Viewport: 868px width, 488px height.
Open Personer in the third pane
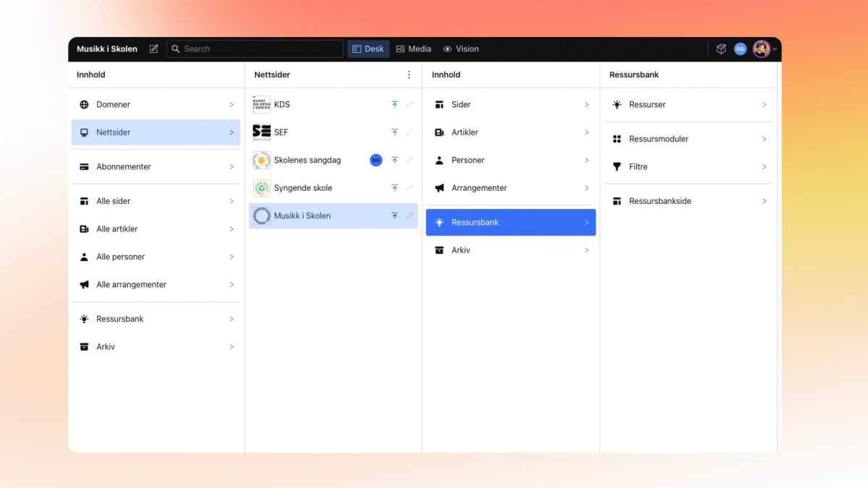511,160
